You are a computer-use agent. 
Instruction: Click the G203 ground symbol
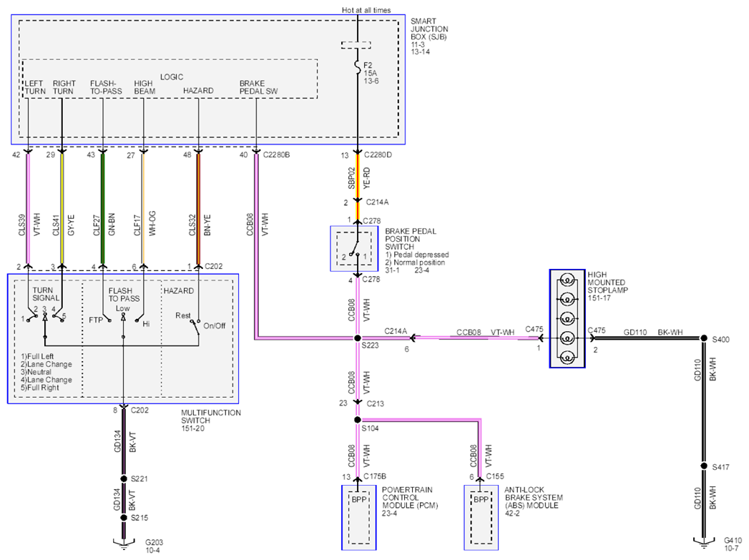(x=124, y=544)
